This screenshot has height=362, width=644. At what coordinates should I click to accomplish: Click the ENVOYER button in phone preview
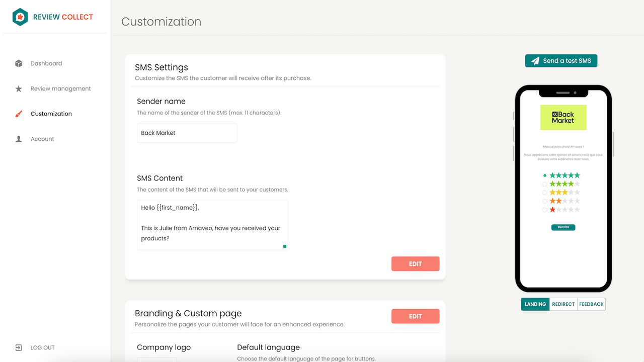click(563, 227)
